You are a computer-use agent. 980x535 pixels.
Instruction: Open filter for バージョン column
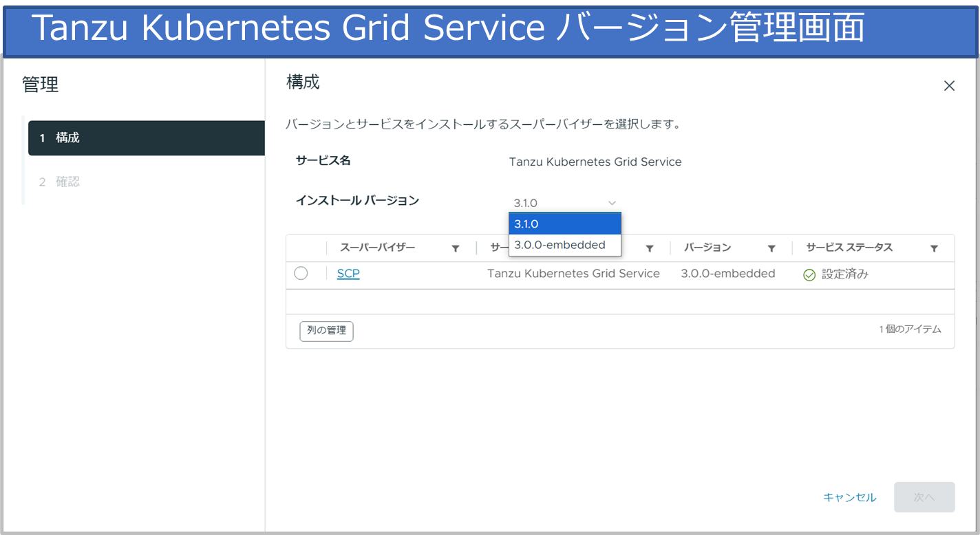[x=771, y=248]
